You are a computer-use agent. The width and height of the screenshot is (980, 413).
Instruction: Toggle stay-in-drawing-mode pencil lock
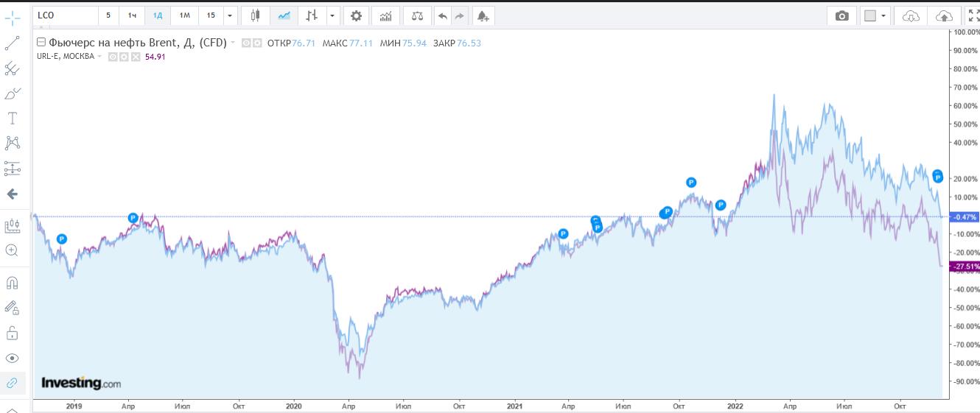(x=13, y=308)
